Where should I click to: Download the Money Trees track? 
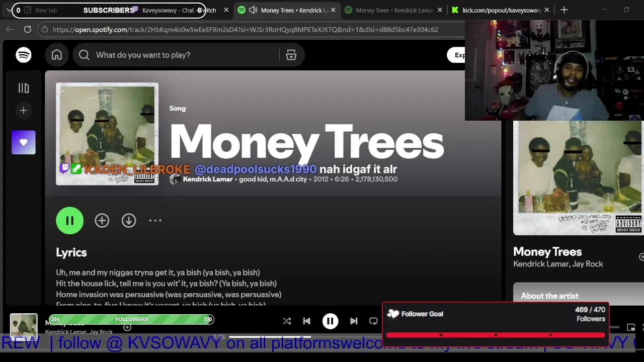coord(129,220)
